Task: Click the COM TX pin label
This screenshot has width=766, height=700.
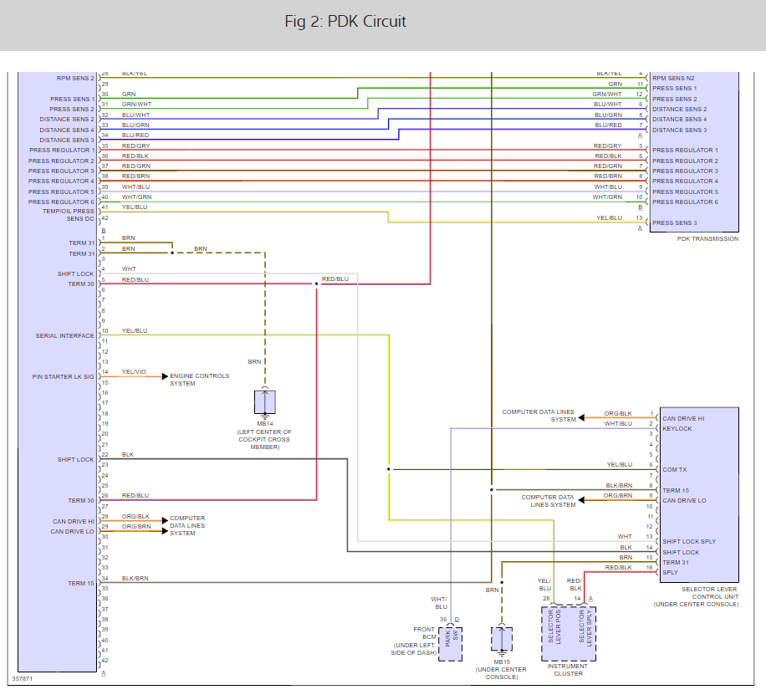Action: pos(675,469)
